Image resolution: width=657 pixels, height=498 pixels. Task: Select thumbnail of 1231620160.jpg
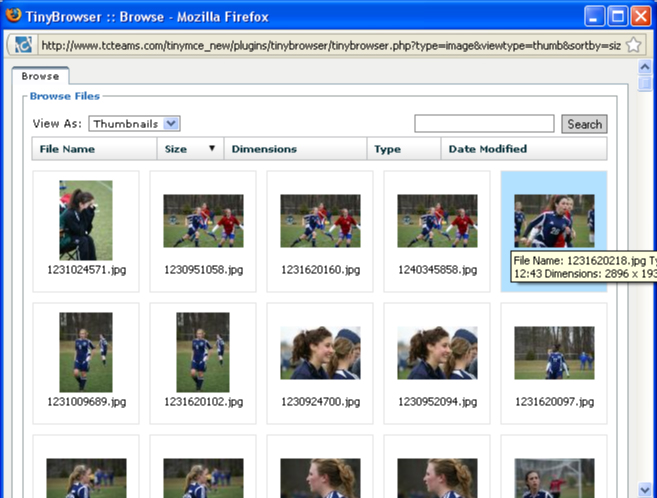click(x=320, y=221)
